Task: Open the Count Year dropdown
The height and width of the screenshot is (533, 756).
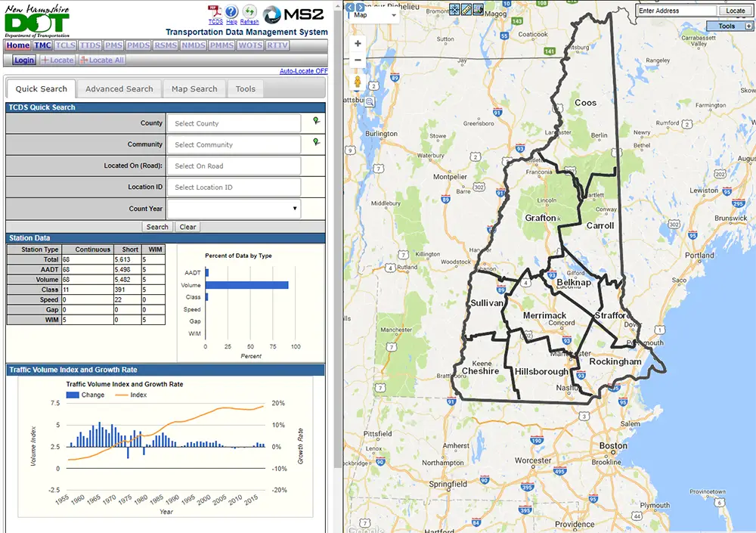Action: click(x=234, y=209)
